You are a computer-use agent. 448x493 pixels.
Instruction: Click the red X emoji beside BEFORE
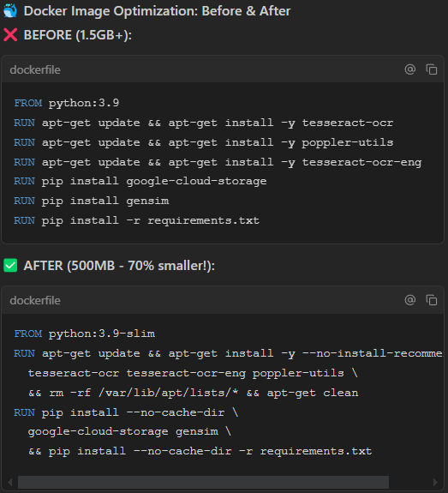coord(10,35)
